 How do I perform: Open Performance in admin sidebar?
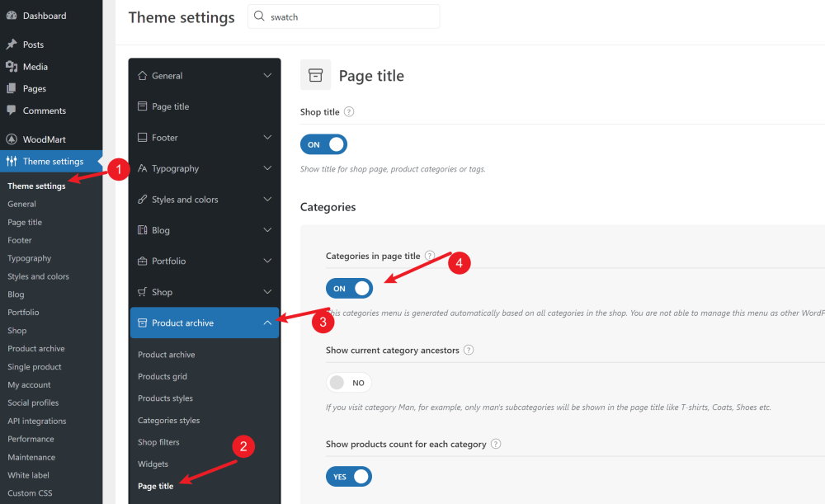pos(31,440)
